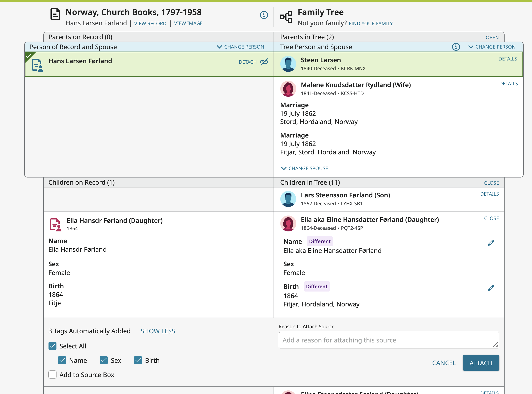Expand Change Person for the record person
Image resolution: width=532 pixels, height=394 pixels.
tap(241, 47)
